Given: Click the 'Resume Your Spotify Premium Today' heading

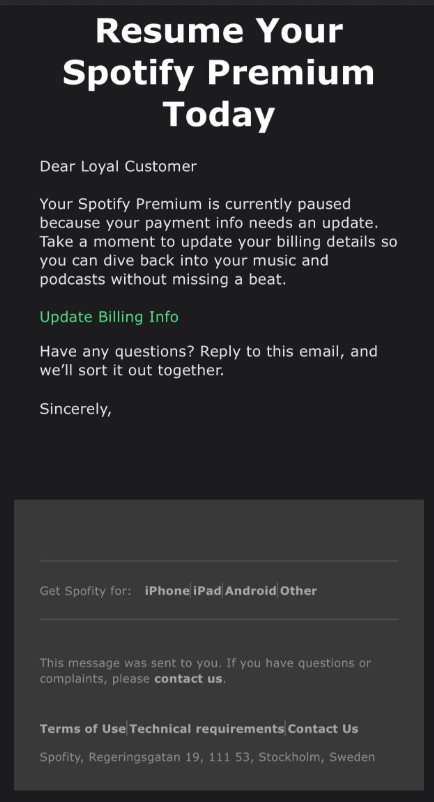Looking at the screenshot, I should (x=219, y=73).
